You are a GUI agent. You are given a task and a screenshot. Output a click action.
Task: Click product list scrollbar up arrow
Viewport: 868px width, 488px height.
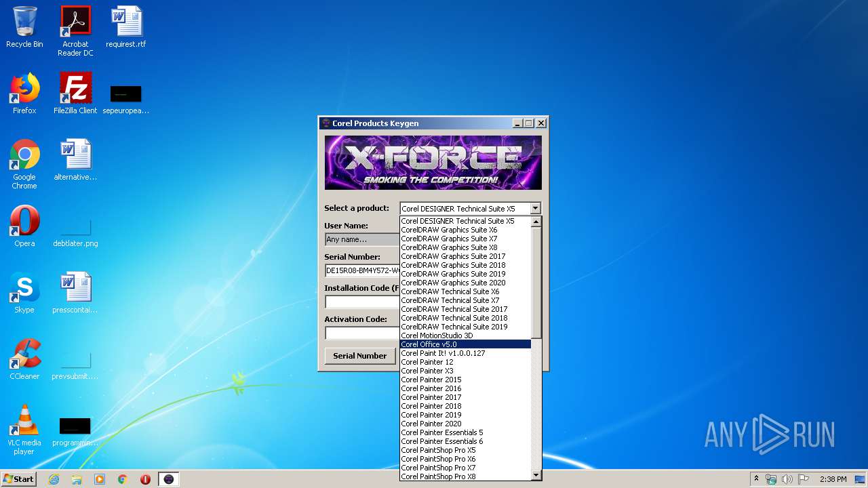[x=536, y=222]
